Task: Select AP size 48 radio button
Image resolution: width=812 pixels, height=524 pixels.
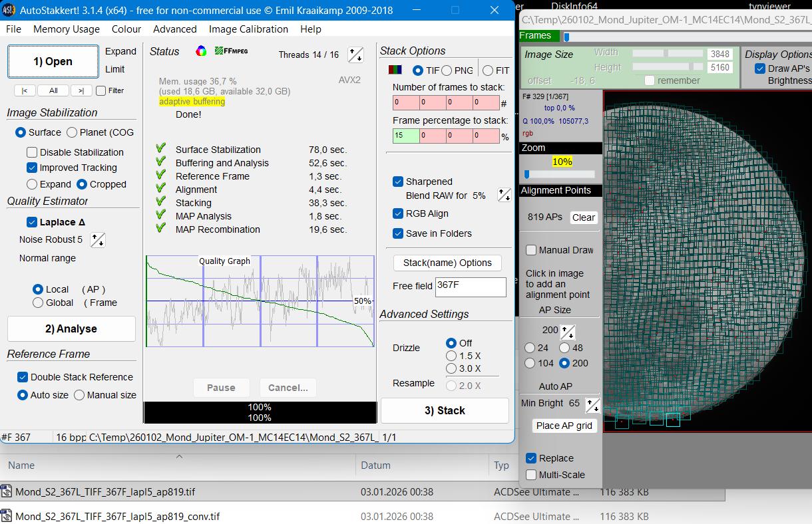Action: click(564, 348)
